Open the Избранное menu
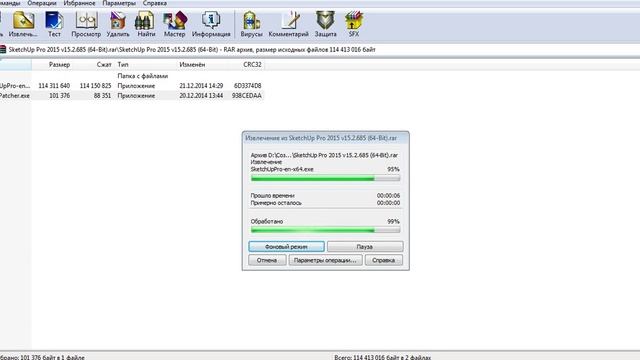The width and height of the screenshot is (640, 360). 79,3
